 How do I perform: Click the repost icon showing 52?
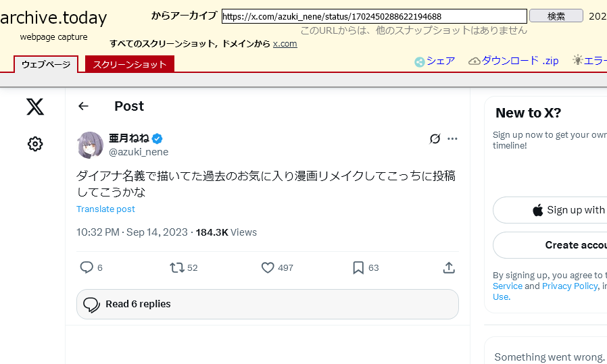click(177, 267)
